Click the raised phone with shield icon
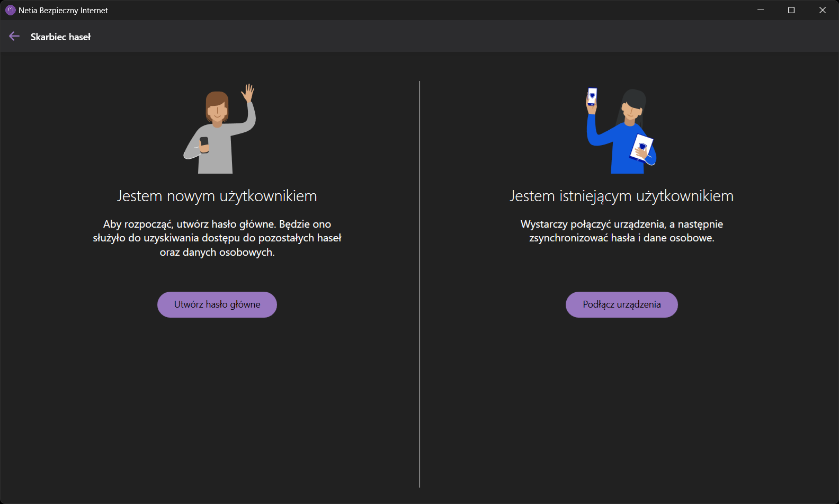839x504 pixels. [592, 96]
